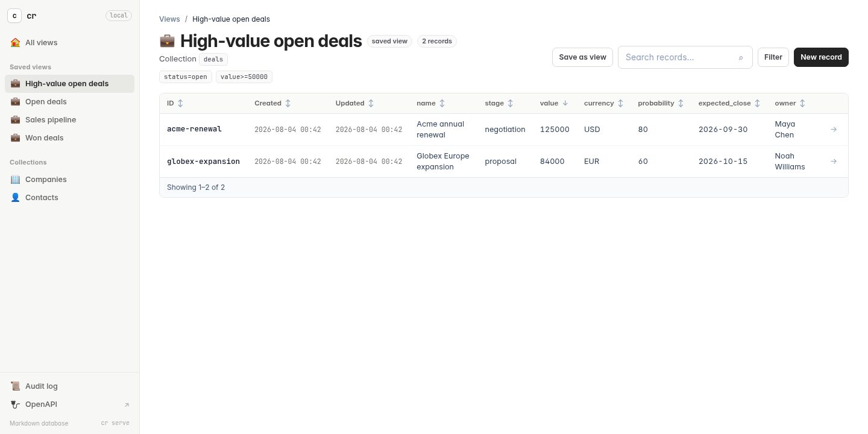Open the OpenAPI link
The width and height of the screenshot is (868, 434).
coord(69,404)
